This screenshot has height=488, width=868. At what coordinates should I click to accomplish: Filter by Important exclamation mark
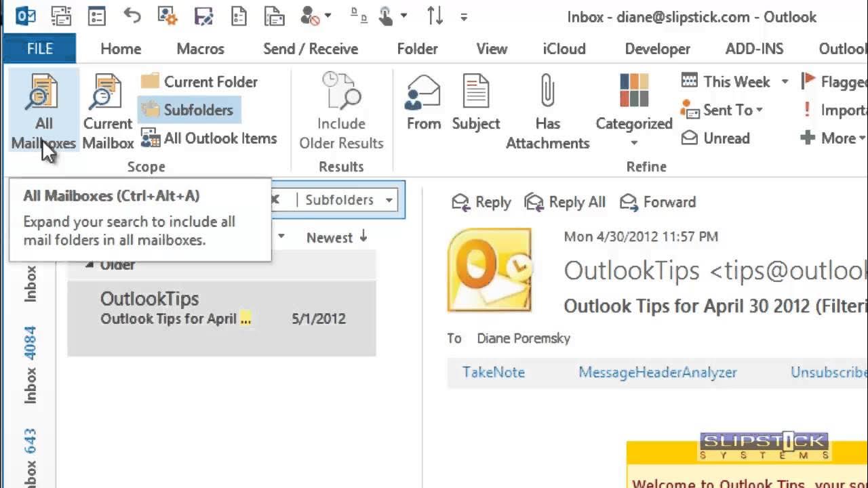point(833,110)
